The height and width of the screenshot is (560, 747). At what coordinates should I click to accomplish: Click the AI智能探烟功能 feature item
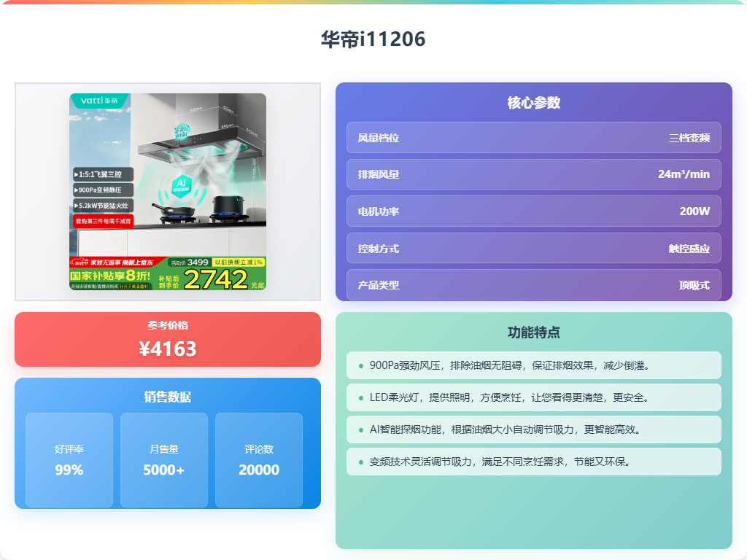coord(533,429)
